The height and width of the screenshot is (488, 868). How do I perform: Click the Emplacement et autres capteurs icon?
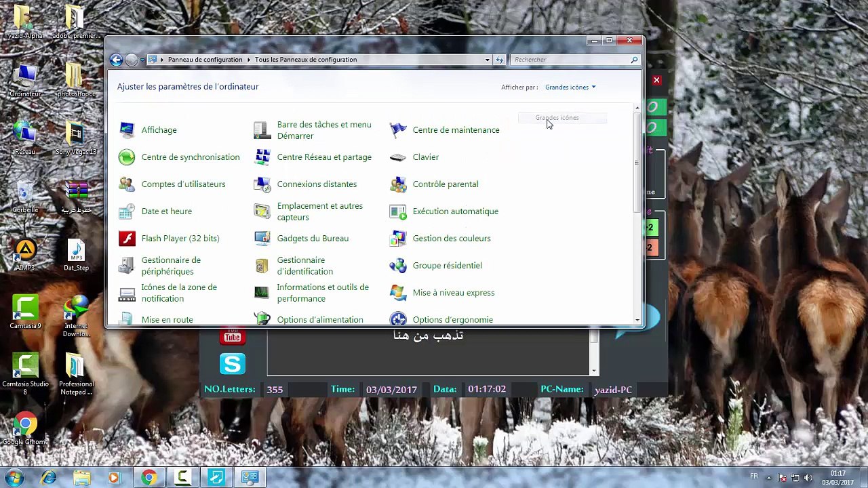pyautogui.click(x=262, y=211)
